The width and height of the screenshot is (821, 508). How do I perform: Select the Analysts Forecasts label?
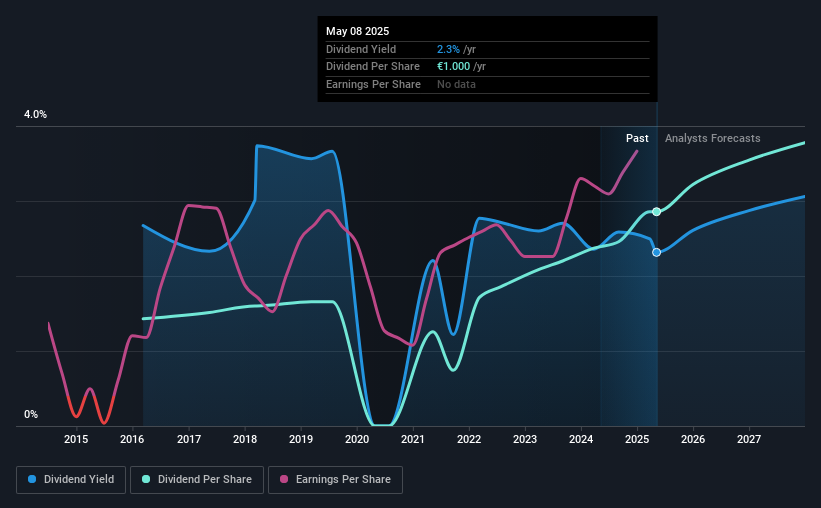(713, 138)
